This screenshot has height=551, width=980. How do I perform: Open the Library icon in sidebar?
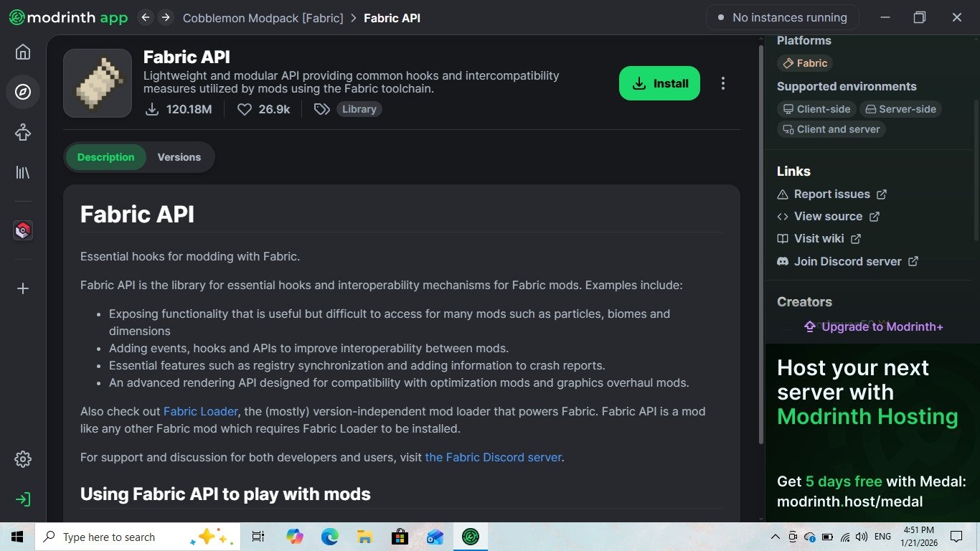23,172
